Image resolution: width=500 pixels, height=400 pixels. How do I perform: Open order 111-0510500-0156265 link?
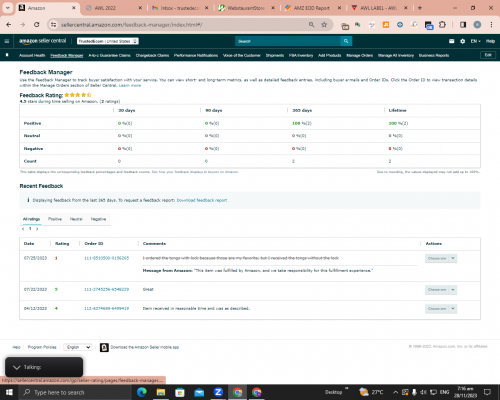click(x=106, y=258)
